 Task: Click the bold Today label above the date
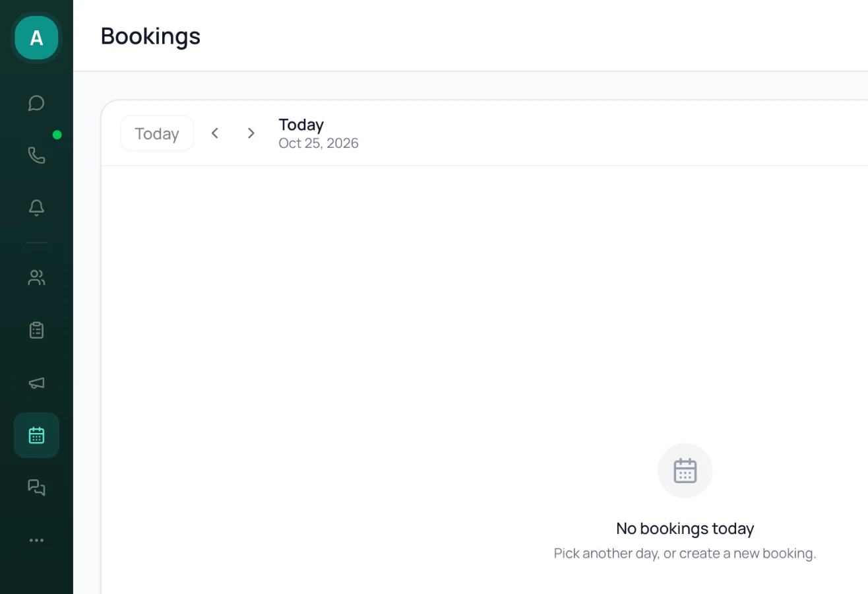click(x=301, y=125)
